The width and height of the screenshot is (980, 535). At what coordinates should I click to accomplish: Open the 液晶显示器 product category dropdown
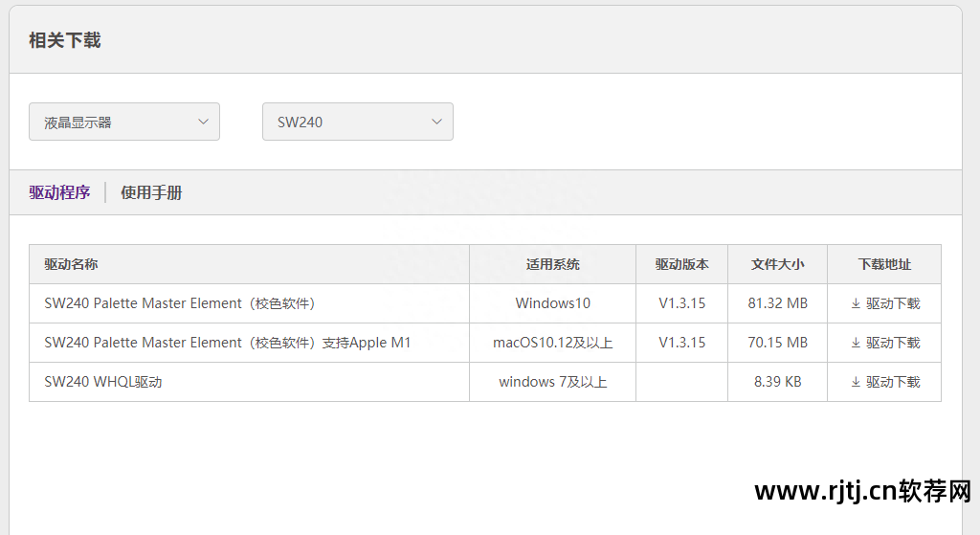(x=124, y=122)
